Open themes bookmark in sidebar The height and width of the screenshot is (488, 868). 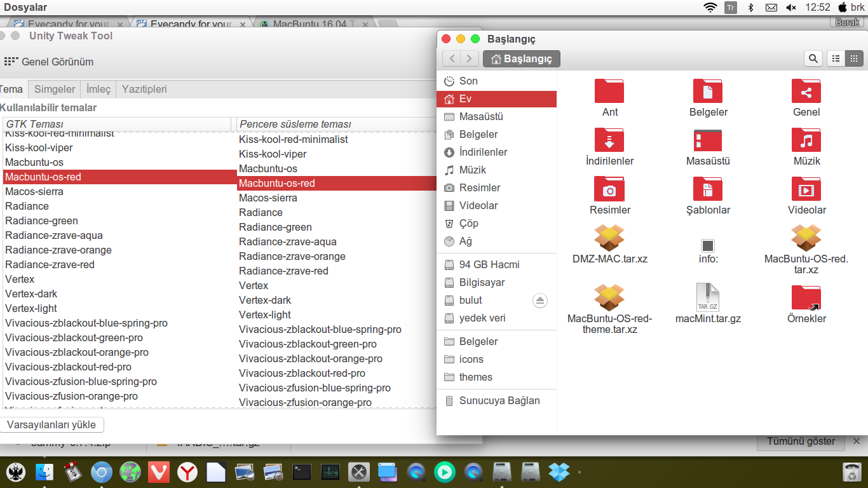click(496, 377)
